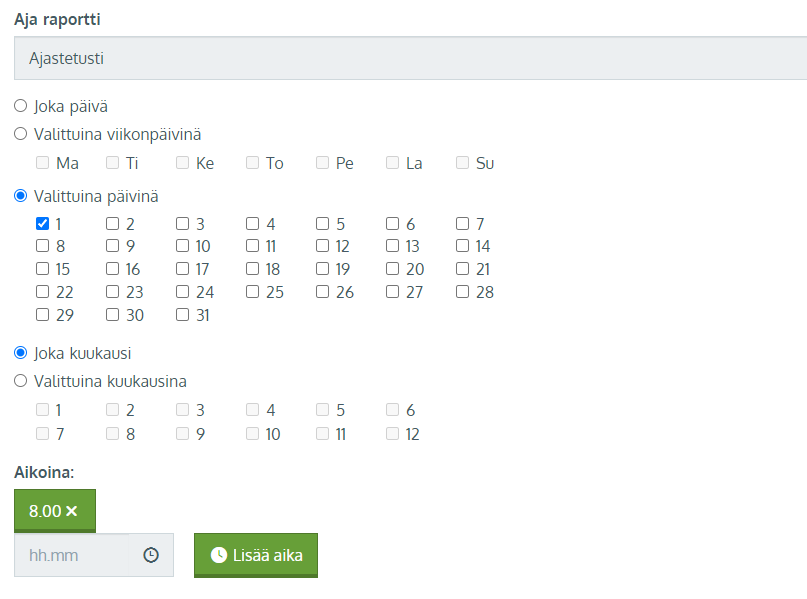Tick day 28 checkbox
807x599 pixels.
(x=462, y=292)
